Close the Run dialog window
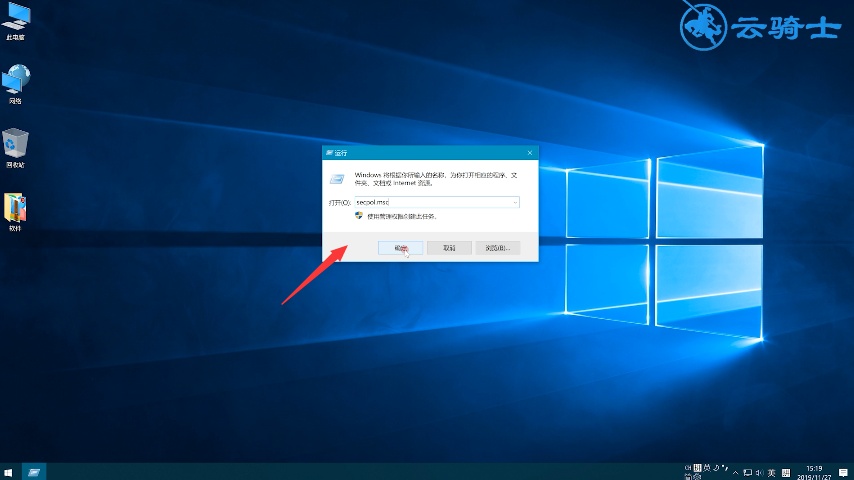Viewport: 854px width, 480px height. 529,153
